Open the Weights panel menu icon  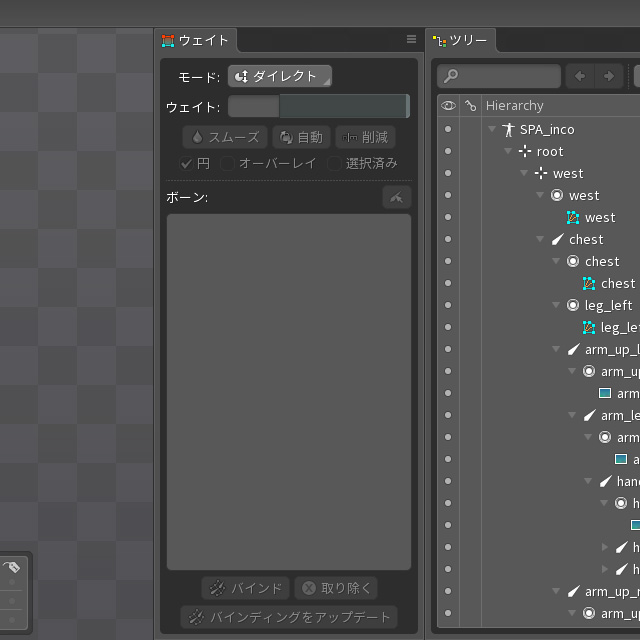click(x=410, y=40)
